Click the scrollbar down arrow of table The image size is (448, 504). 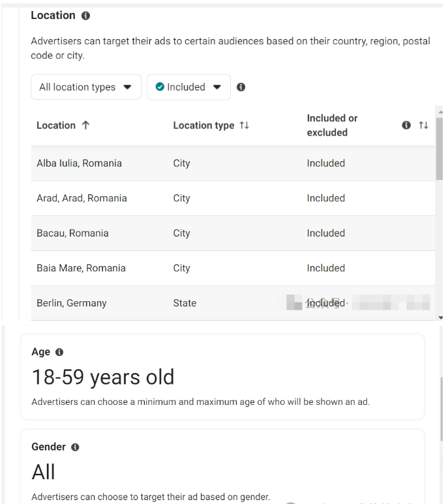pyautogui.click(x=440, y=317)
